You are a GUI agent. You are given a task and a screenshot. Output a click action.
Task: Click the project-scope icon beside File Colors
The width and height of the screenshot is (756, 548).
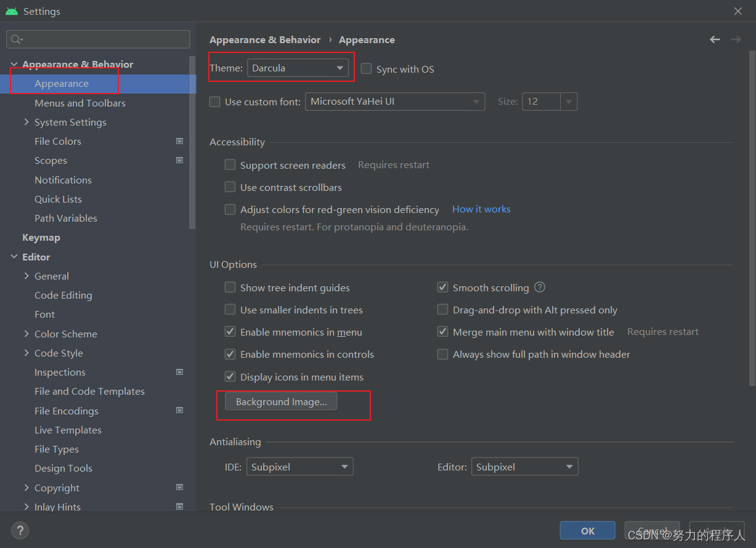pos(179,141)
